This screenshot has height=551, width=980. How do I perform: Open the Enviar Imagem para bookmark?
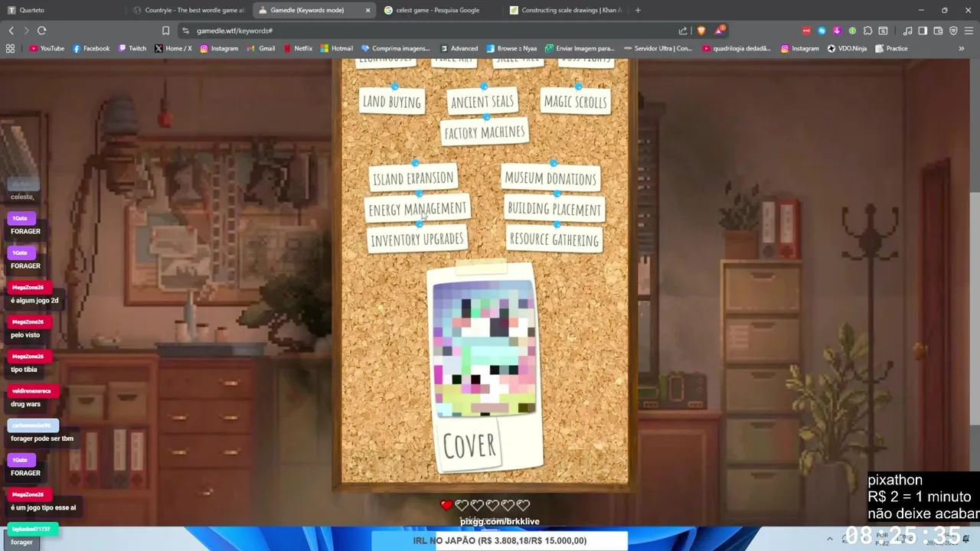580,48
